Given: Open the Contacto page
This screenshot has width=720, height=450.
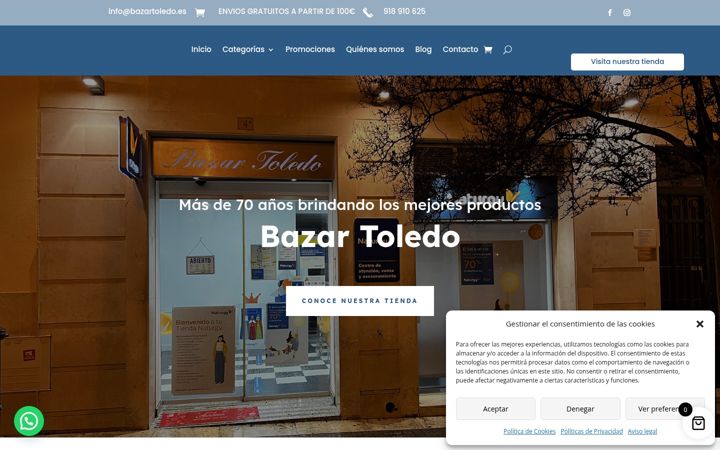Looking at the screenshot, I should [x=460, y=50].
